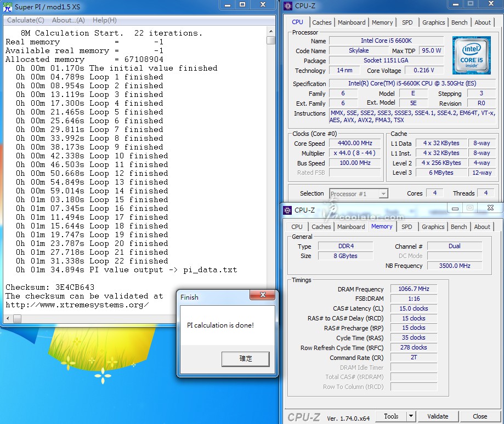Switch to Bench tab in upper CPU-Z window
Screen dimensions: 504x424
pyautogui.click(x=460, y=22)
